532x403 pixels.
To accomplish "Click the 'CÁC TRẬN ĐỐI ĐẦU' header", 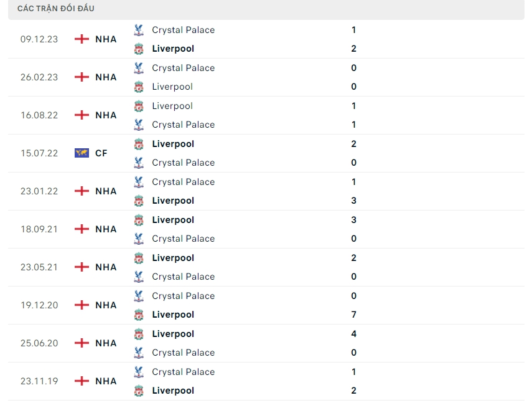I will point(56,9).
